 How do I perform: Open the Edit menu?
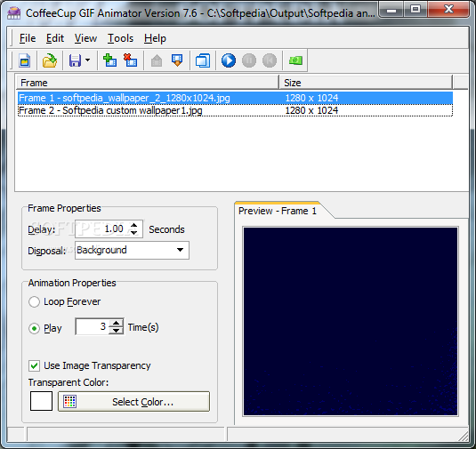coord(55,38)
